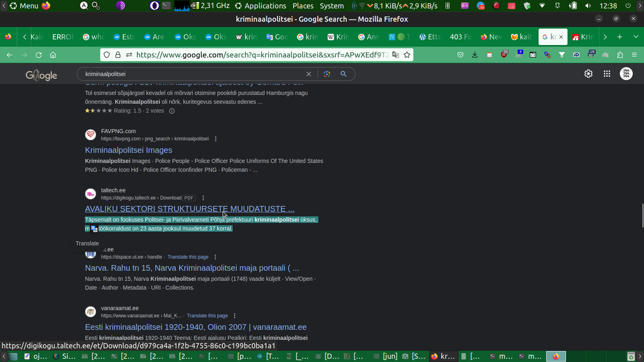Open the 'Narva. Rahu tn 15' result
Screen dimensions: 644x362
(x=192, y=268)
